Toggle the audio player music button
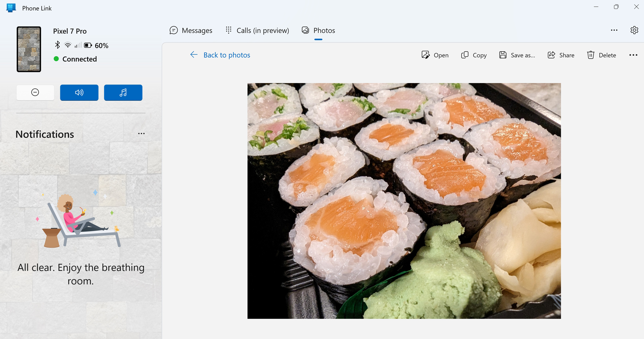 click(123, 92)
